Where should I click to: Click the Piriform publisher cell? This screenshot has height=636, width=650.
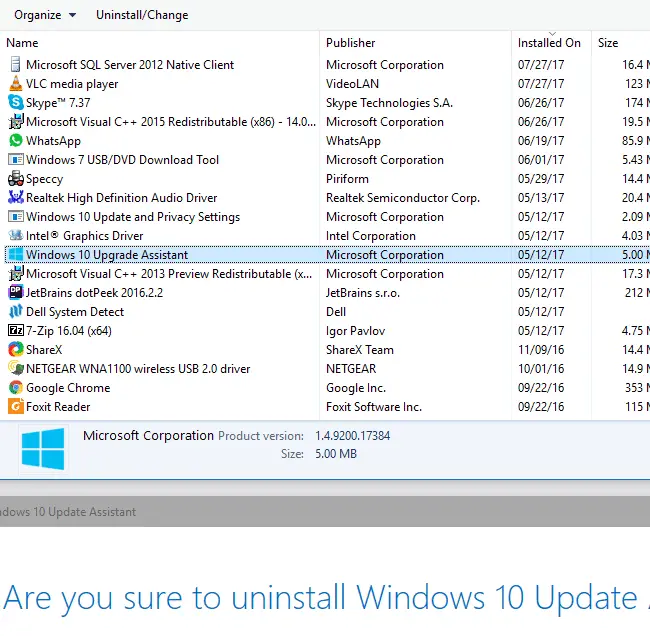(x=347, y=179)
